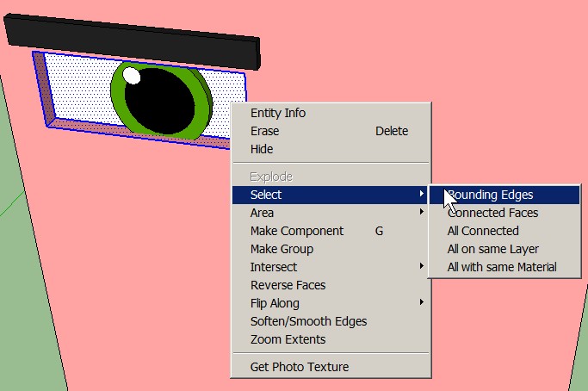
Task: Expand the Intersect submenu
Action: tap(274, 267)
